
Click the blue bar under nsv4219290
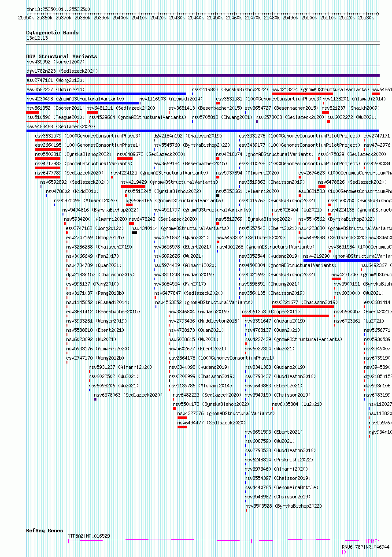point(341,260)
